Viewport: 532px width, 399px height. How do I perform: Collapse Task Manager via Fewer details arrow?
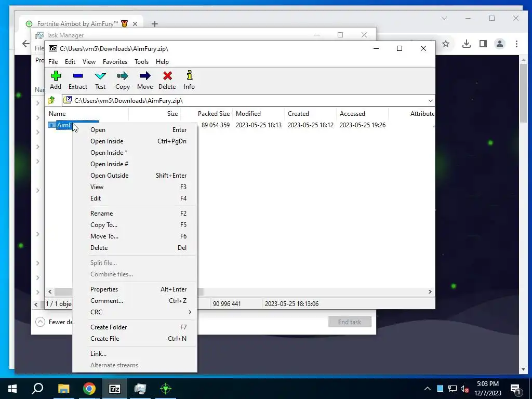tap(40, 322)
